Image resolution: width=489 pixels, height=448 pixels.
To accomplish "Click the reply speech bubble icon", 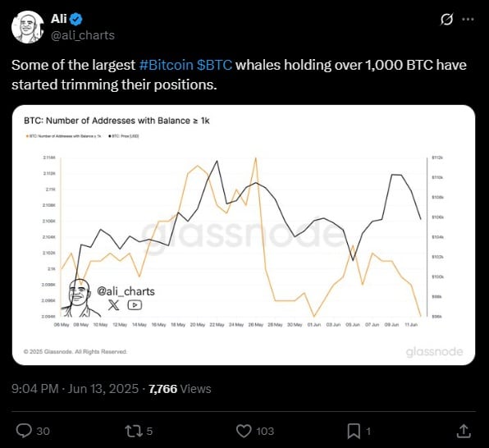I will (24, 431).
